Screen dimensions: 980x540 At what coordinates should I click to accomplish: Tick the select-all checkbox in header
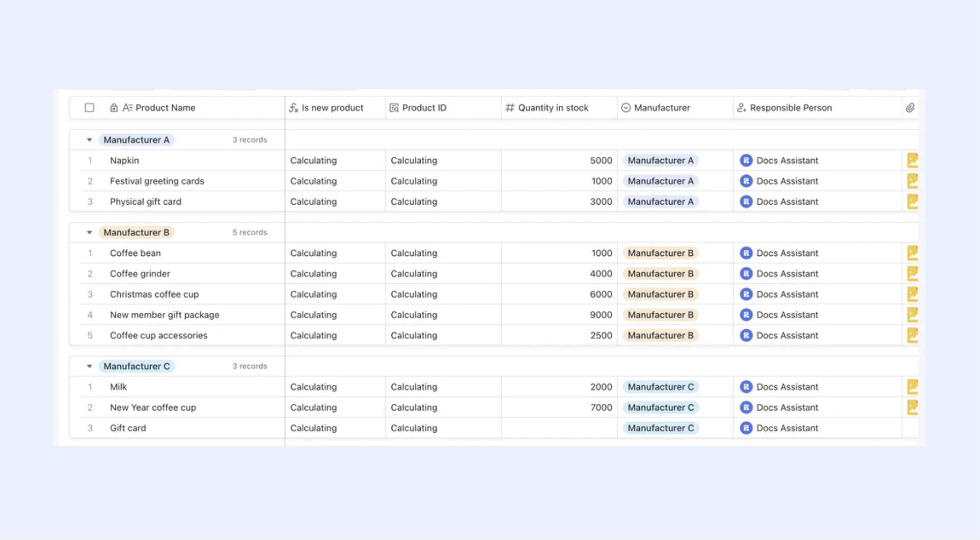tap(89, 108)
